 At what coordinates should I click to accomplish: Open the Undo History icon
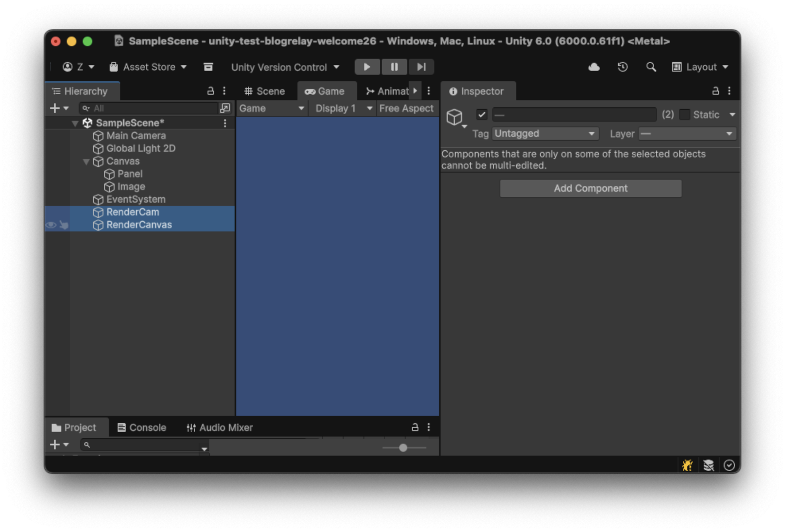(x=622, y=67)
